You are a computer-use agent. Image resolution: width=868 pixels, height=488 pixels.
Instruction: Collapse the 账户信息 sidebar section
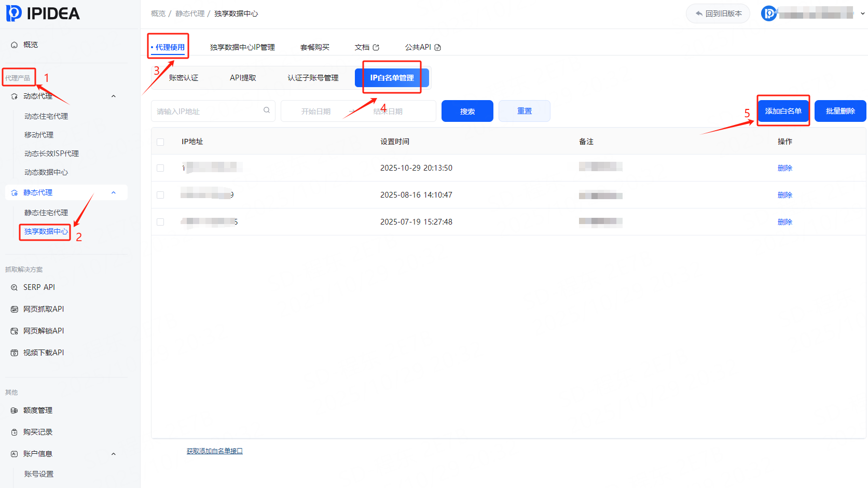click(114, 454)
